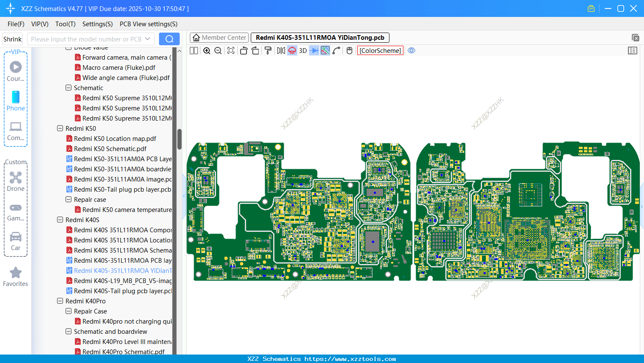644x363 pixels.
Task: Rotate the board counterclockwise
Action: (244, 50)
